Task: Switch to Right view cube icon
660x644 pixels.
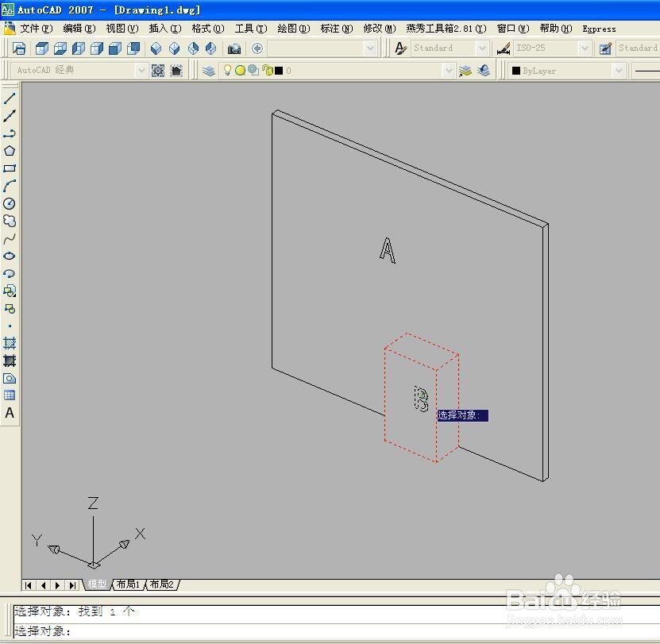Action: pyautogui.click(x=97, y=48)
